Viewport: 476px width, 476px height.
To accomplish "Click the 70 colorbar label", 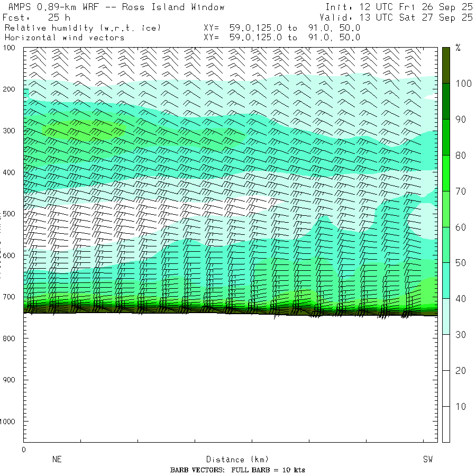I will tap(461, 191).
